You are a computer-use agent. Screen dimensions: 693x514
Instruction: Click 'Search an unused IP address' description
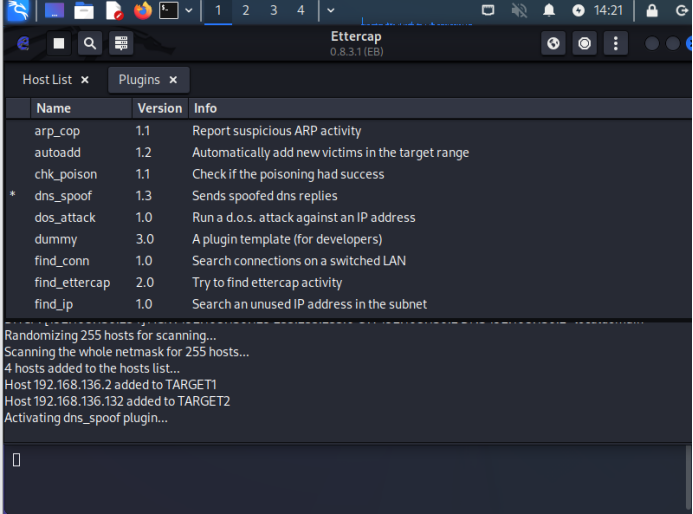[x=309, y=304]
